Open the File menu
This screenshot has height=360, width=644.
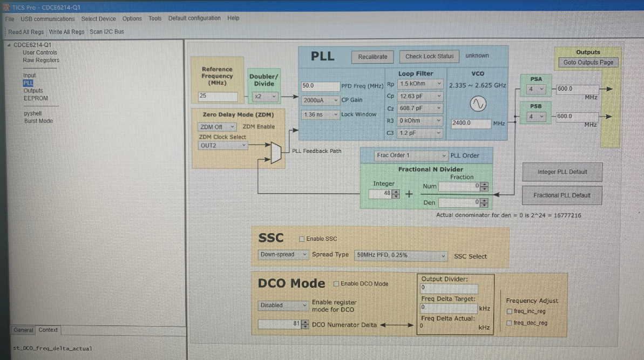point(9,19)
